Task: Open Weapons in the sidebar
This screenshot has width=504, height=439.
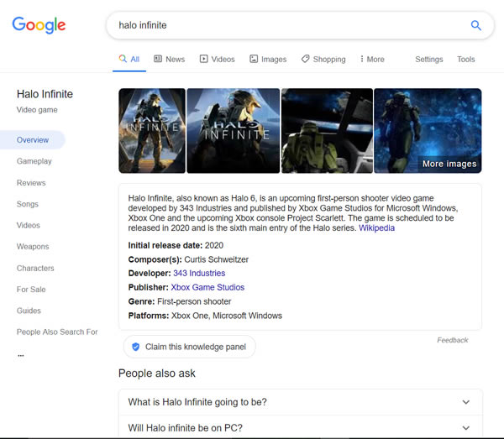Action: (x=33, y=247)
